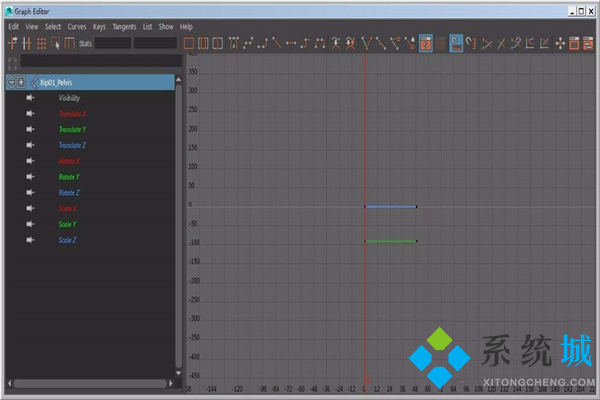This screenshot has height=400, width=600.
Task: Open the Tangents menu
Action: pos(125,26)
